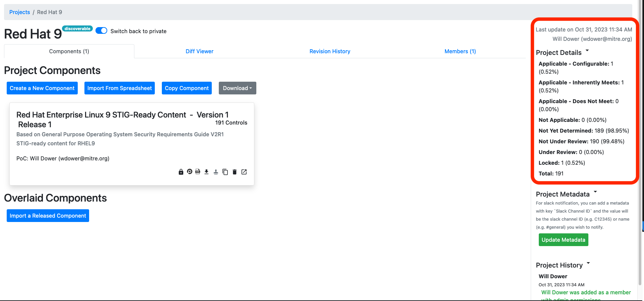644x301 pixels.
Task: Click the Copy Component button
Action: click(x=187, y=88)
